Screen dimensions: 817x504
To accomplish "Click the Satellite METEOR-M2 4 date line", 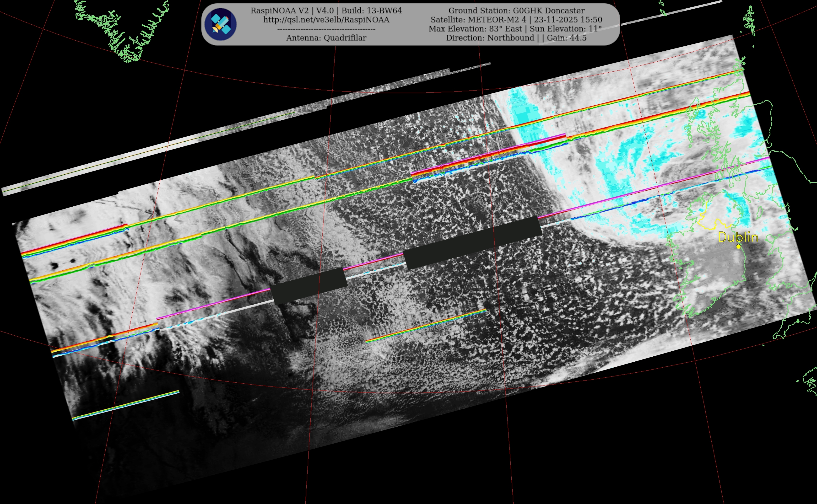I will point(516,20).
